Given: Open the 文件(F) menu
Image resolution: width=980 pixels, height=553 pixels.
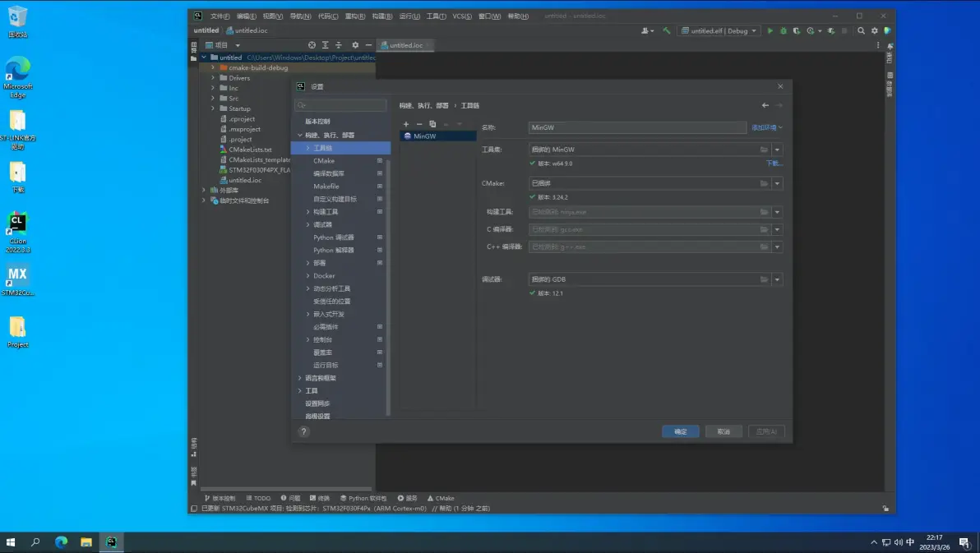Looking at the screenshot, I should (x=220, y=16).
